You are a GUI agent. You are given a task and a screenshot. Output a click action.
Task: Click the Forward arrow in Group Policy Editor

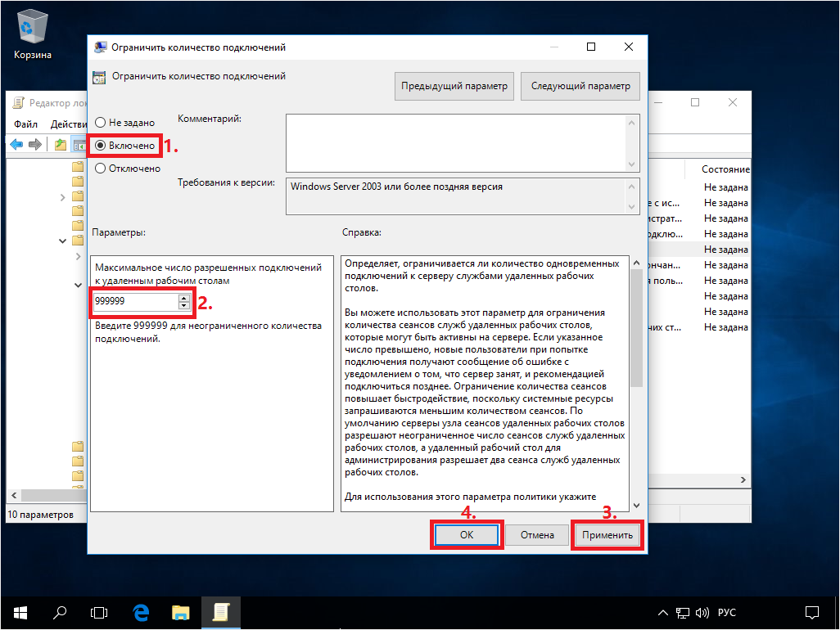pos(35,145)
